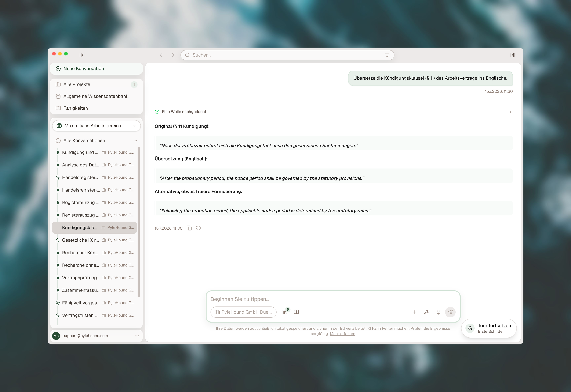Image resolution: width=571 pixels, height=392 pixels.
Task: Open the Maximilians Arbeitsbereich workspace dropdown
Action: pyautogui.click(x=96, y=126)
